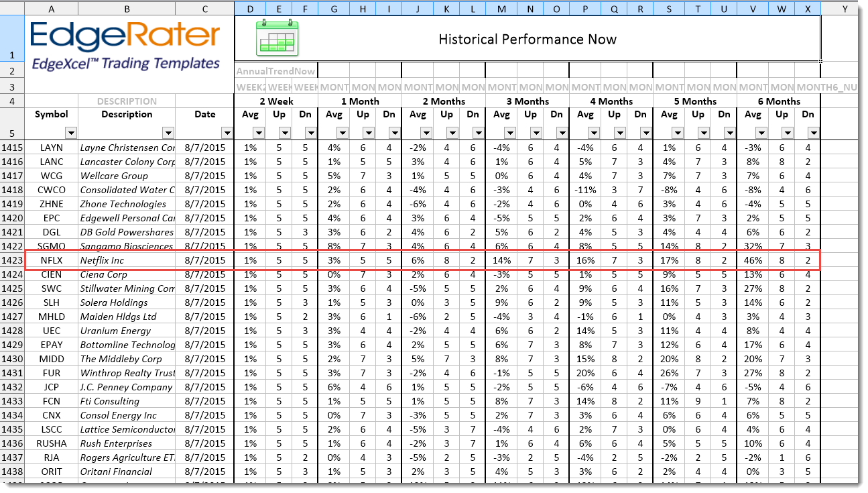Select the Date cell for ORIT row
Viewport: 868px width, 493px height.
coord(204,472)
